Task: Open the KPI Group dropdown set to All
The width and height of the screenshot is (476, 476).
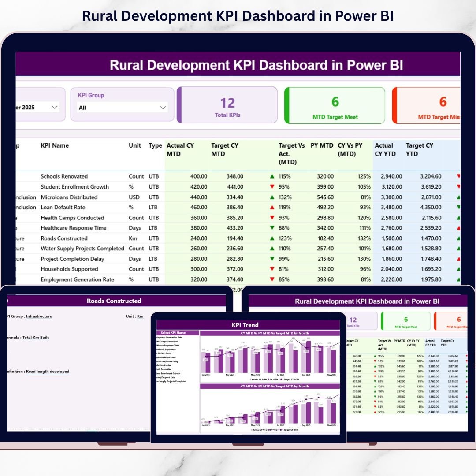Action: [122, 108]
